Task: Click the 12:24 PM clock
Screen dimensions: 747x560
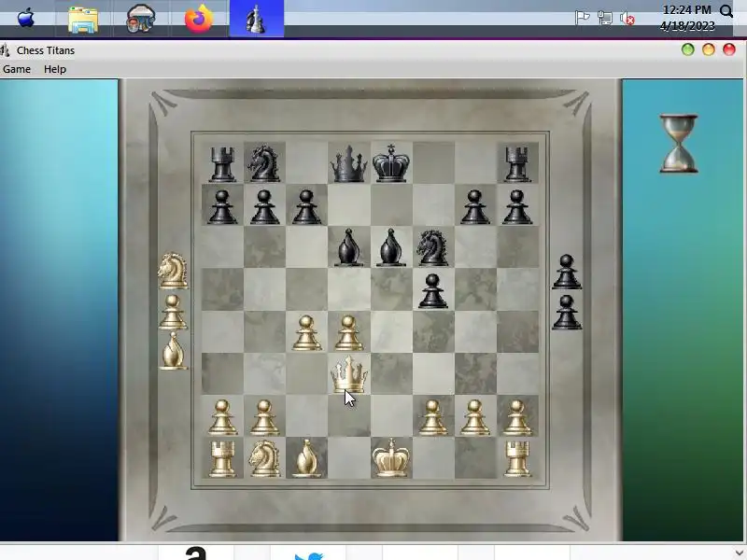Action: [686, 10]
